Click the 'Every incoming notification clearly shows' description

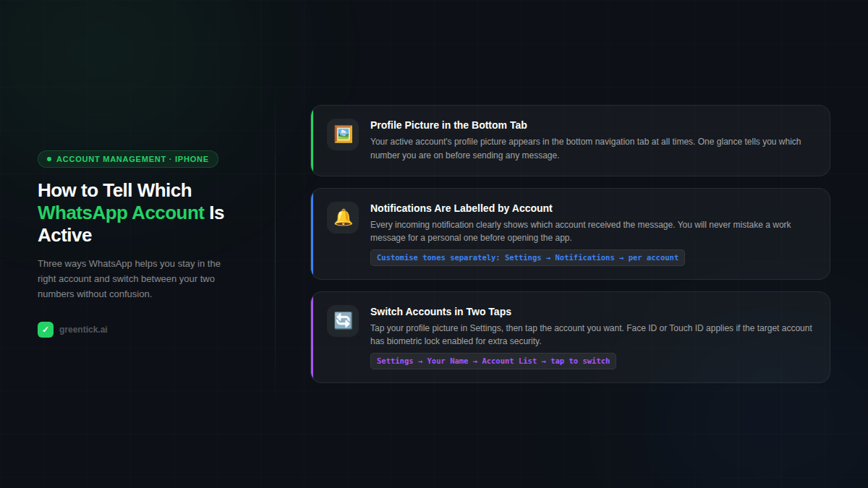click(581, 231)
